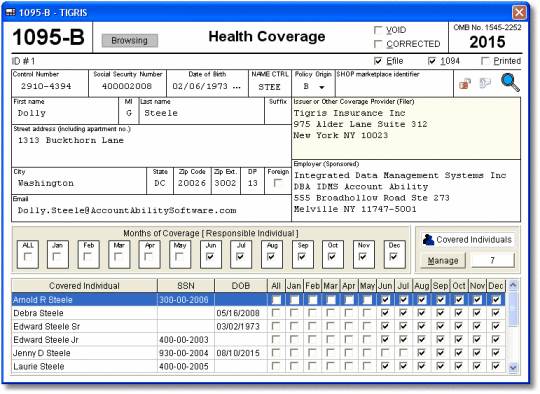Viewport: 540px width, 394px height.
Task: Close the 1095-B TIGRIS window
Action: [x=519, y=13]
